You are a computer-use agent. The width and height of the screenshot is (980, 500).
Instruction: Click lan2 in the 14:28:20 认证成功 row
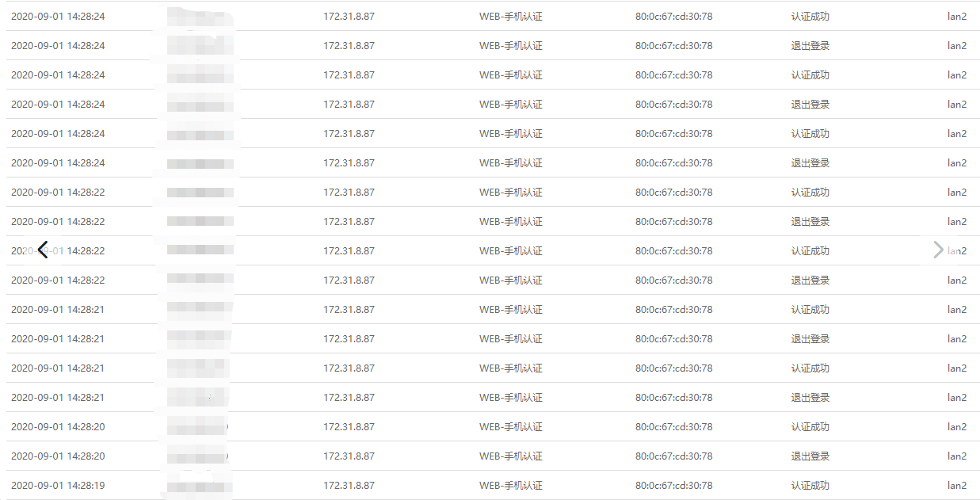[x=957, y=426]
